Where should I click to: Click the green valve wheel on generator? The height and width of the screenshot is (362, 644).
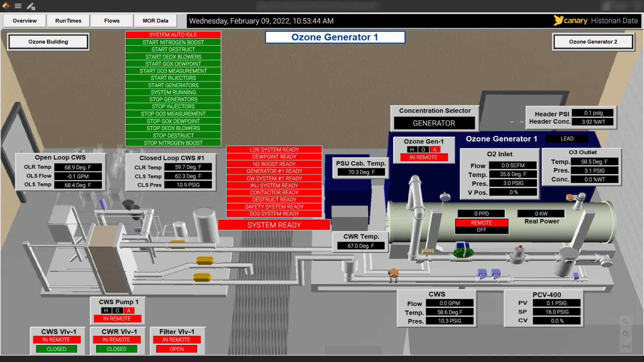coord(463,252)
